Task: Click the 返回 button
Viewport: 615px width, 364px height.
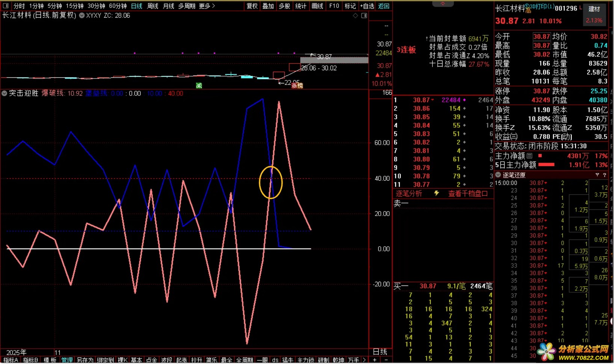Action: [384, 6]
